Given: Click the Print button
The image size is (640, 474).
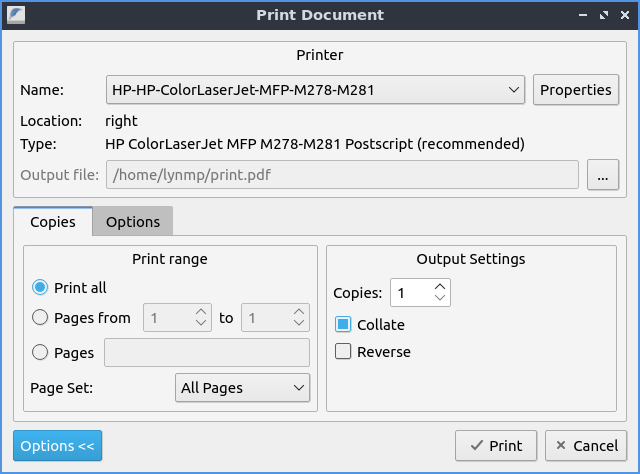Looking at the screenshot, I should 495,446.
